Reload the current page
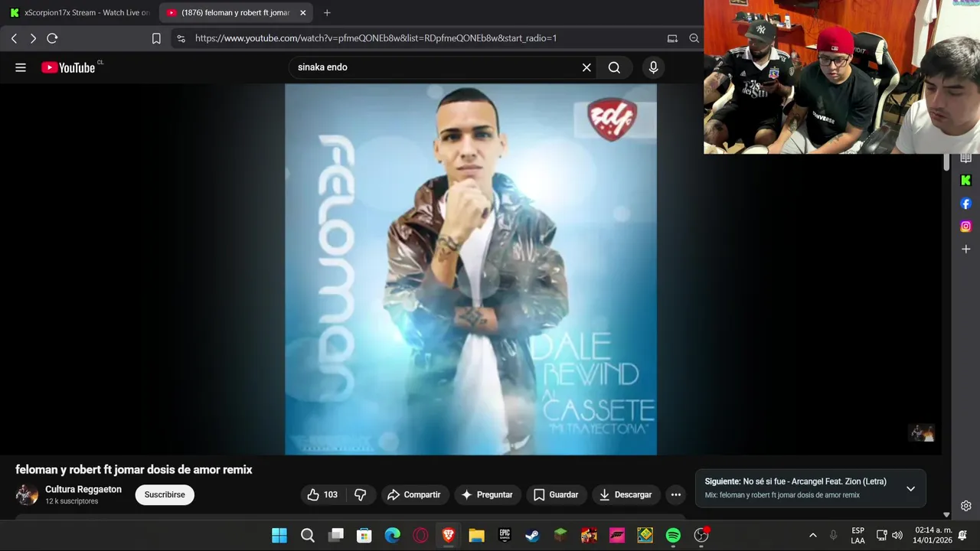980x551 pixels. (52, 38)
